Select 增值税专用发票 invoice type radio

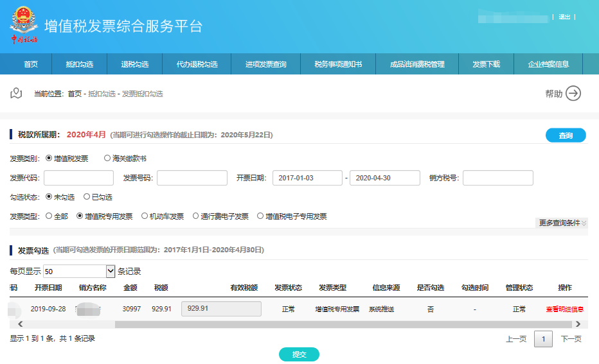click(x=80, y=216)
